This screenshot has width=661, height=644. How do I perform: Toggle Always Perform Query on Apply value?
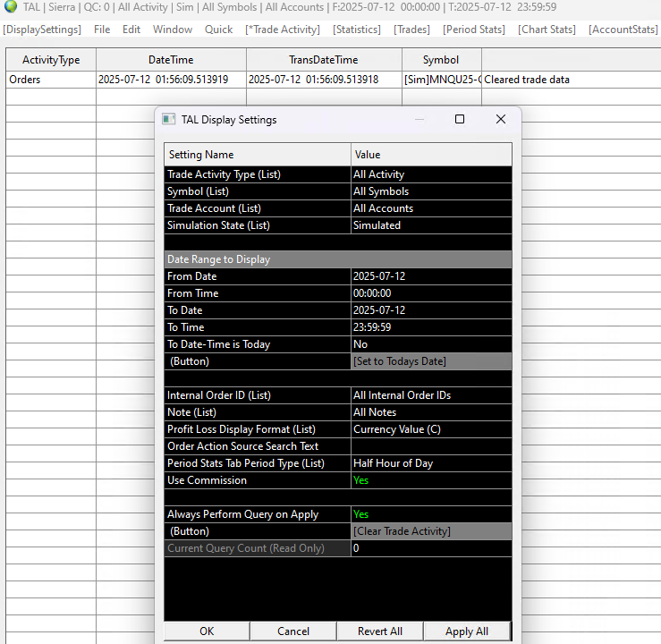[431, 514]
